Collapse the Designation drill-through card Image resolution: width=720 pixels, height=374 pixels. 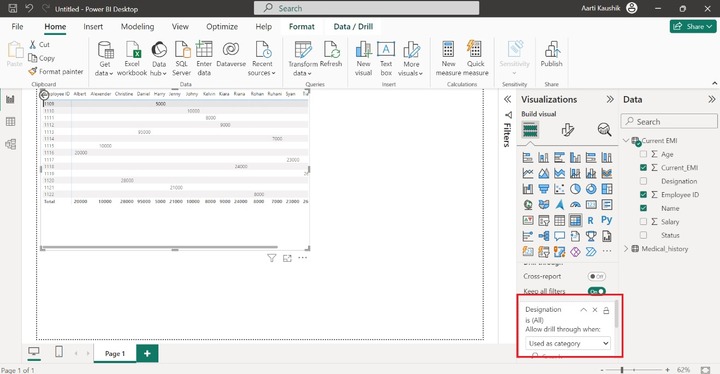coord(583,310)
